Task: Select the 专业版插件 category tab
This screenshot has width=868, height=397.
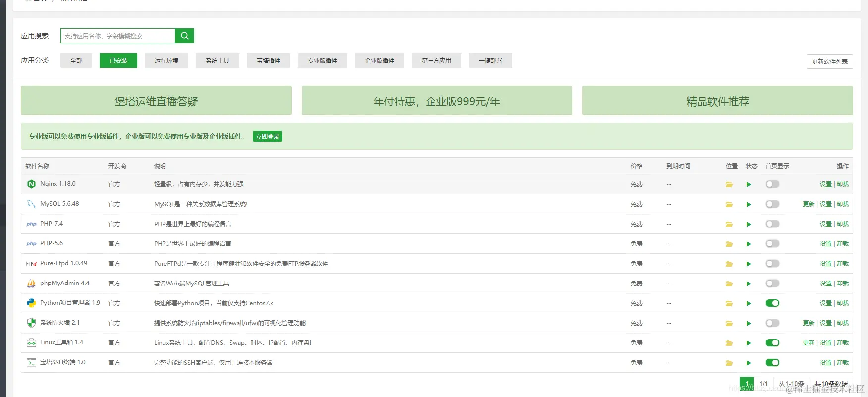Action: point(323,60)
